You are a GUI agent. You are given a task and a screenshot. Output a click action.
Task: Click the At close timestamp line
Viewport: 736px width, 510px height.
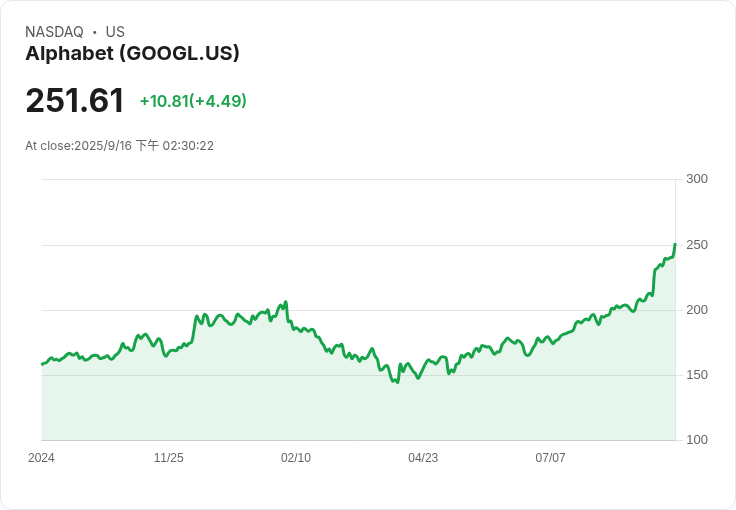(119, 145)
